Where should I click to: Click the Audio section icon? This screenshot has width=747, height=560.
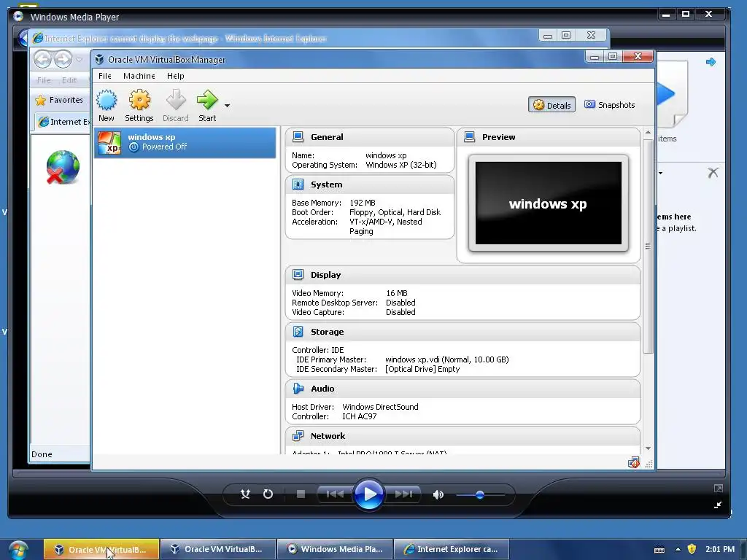pyautogui.click(x=298, y=389)
